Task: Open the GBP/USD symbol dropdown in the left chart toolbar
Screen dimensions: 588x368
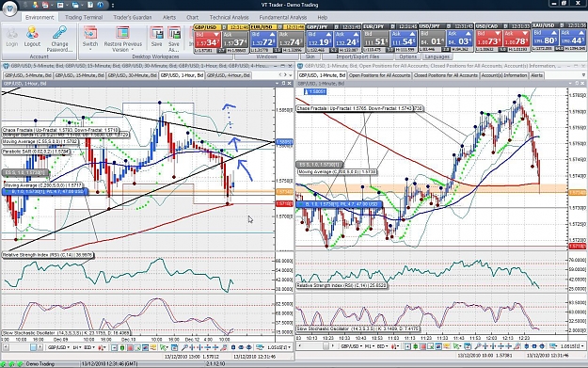Action: pos(58,347)
